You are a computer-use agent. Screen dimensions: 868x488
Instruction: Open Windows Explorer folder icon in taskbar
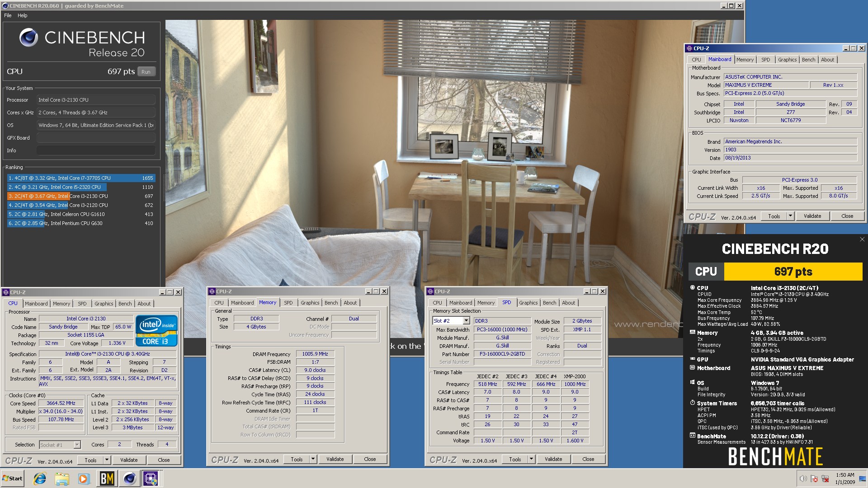[x=62, y=479]
